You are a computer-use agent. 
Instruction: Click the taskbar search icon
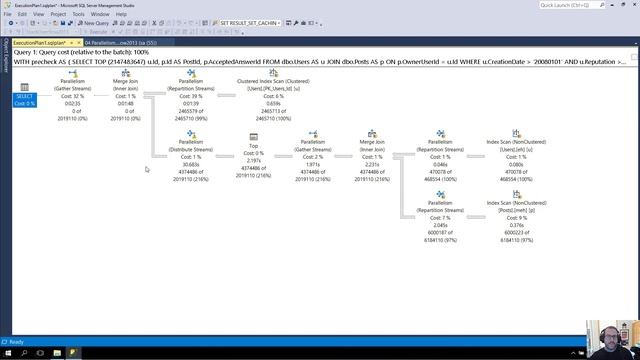click(x=24, y=353)
